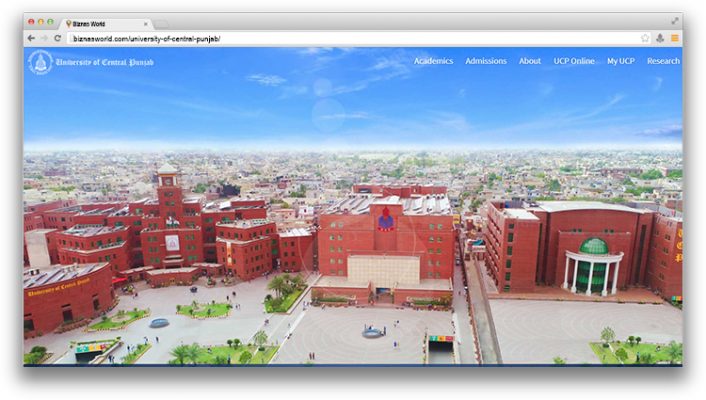Open the About menu
Screen dimensions: 706x400
[530, 61]
